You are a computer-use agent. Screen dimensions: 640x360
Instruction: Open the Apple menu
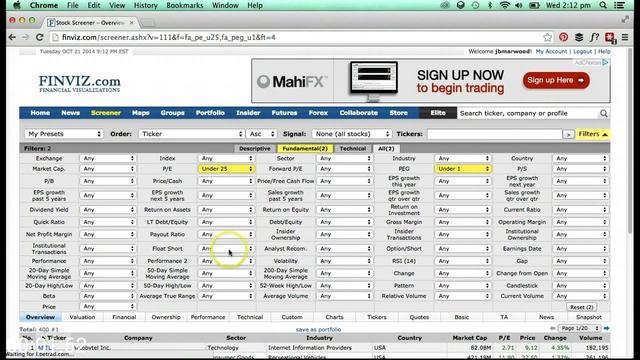pos(17,5)
